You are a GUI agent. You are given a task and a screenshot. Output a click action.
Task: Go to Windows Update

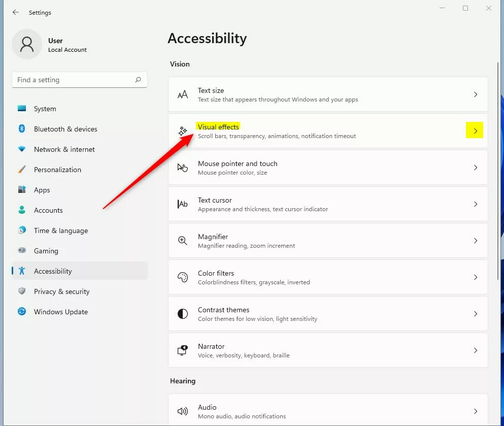tap(80, 311)
